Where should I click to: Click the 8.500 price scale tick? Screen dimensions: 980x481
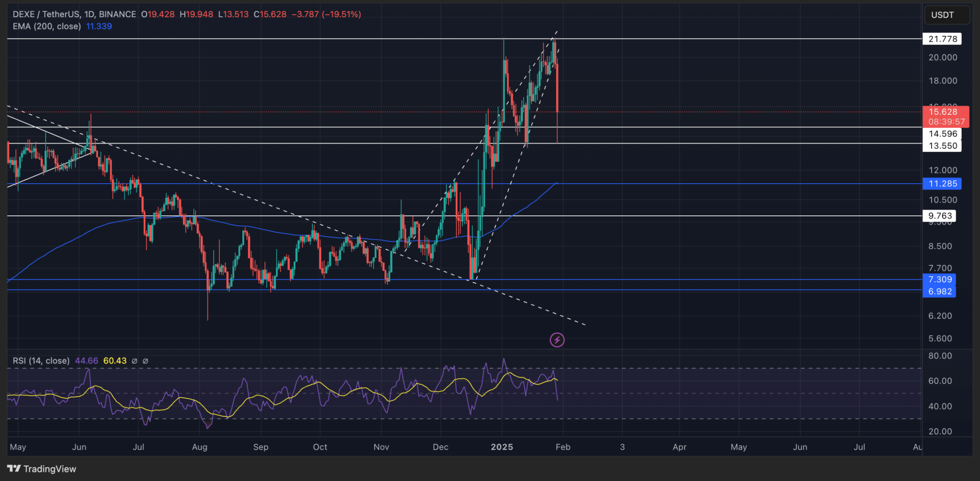pyautogui.click(x=940, y=246)
